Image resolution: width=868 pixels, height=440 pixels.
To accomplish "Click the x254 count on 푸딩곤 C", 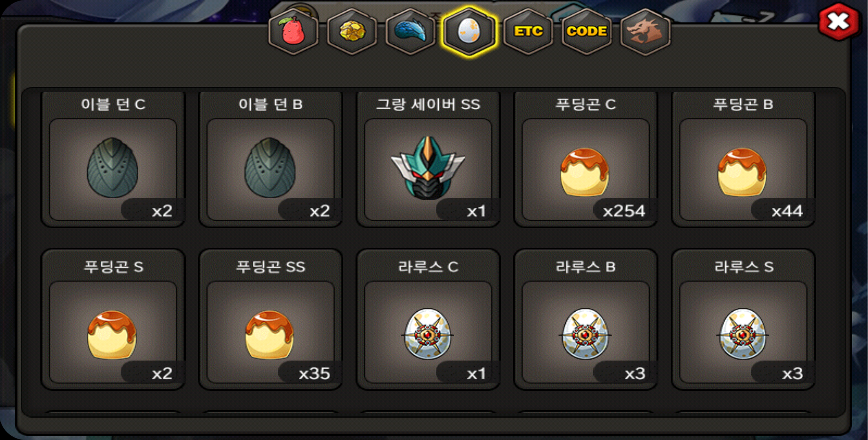I will point(624,211).
